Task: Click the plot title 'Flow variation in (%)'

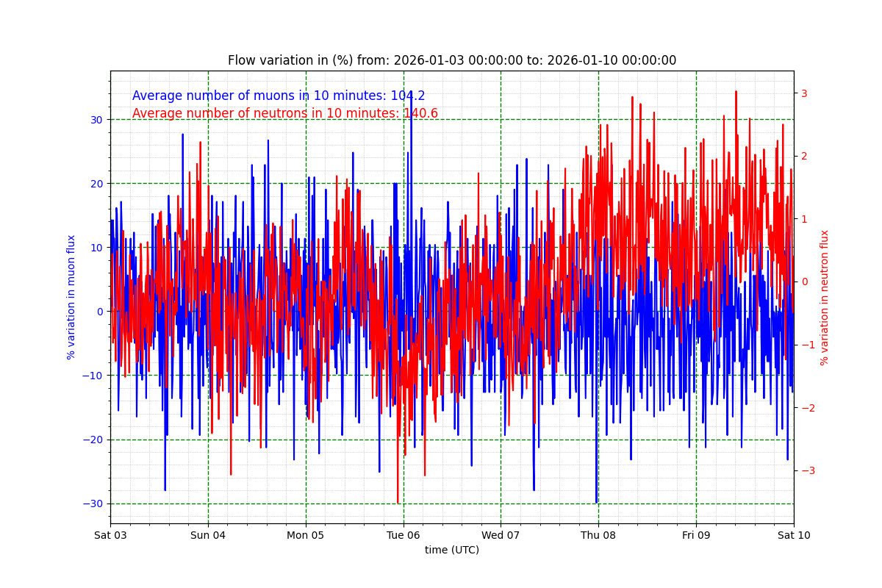Action: click(x=451, y=61)
